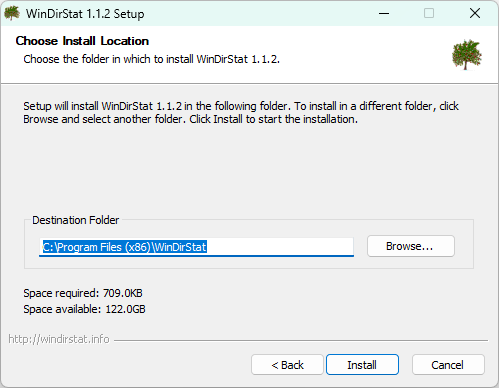Click the Space available: 122.0GB text
The height and width of the screenshot is (388, 499).
84,309
